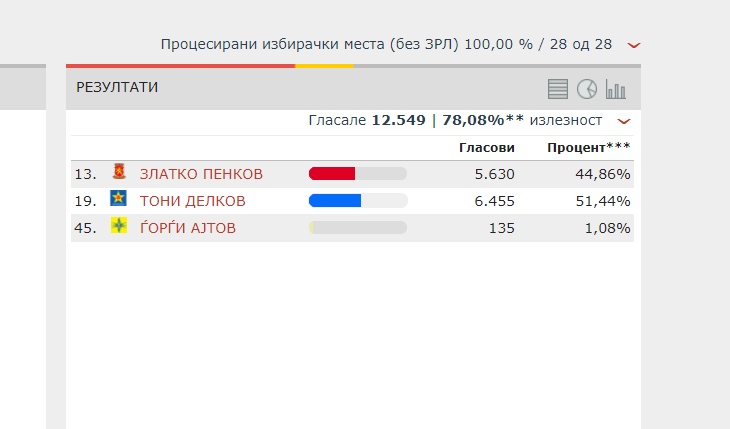
Task: Open candidate Ѓорѓи Ајтов link
Action: tap(188, 228)
